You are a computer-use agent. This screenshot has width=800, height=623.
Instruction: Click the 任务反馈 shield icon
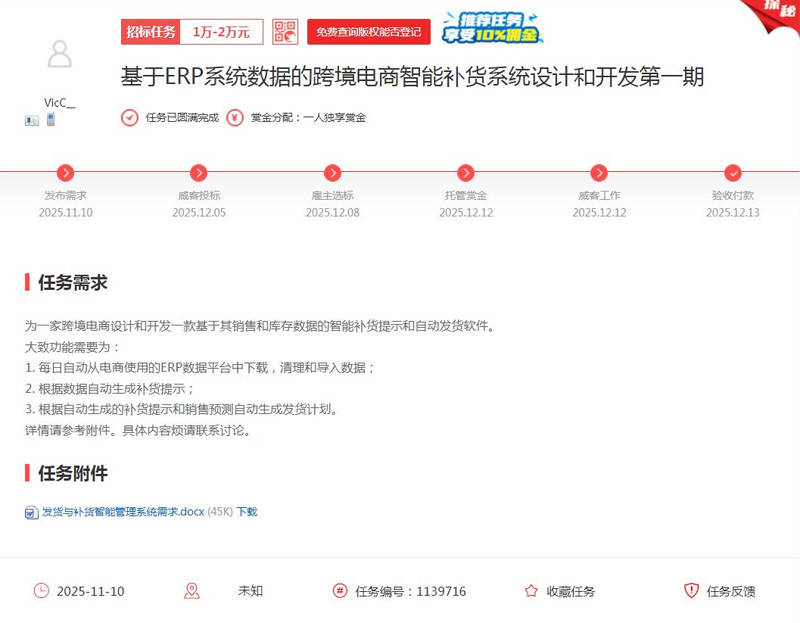pos(691,591)
